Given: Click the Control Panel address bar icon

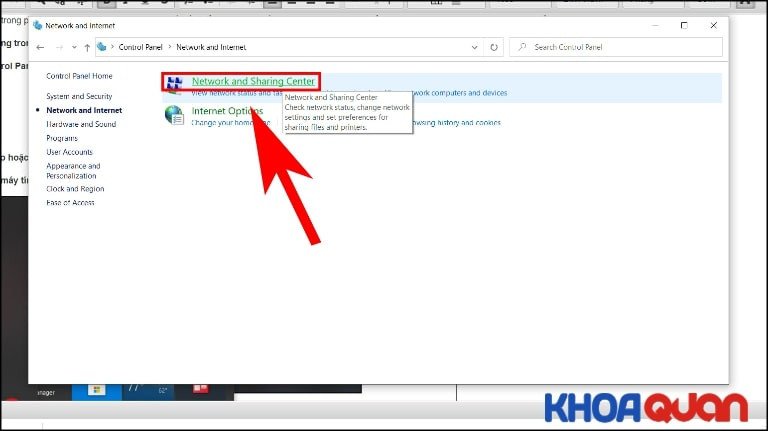Looking at the screenshot, I should click(x=103, y=47).
